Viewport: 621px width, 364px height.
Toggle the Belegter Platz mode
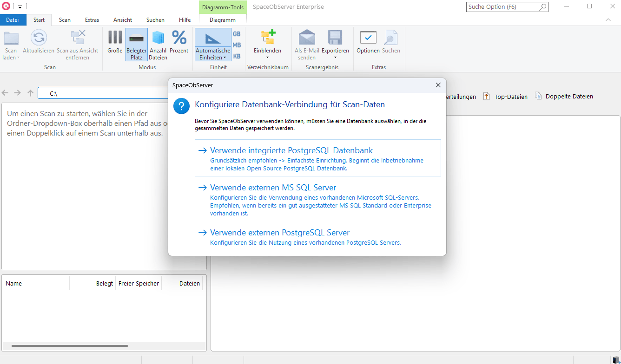[136, 44]
